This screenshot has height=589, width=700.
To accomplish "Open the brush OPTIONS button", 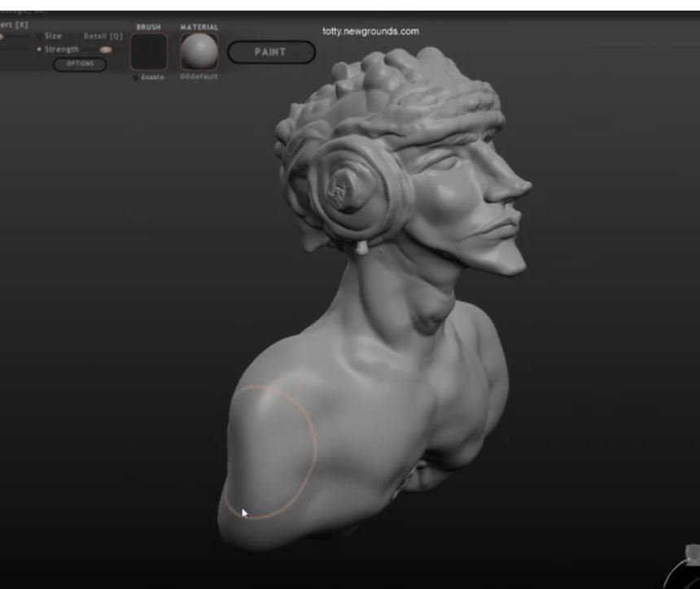I will pos(80,63).
